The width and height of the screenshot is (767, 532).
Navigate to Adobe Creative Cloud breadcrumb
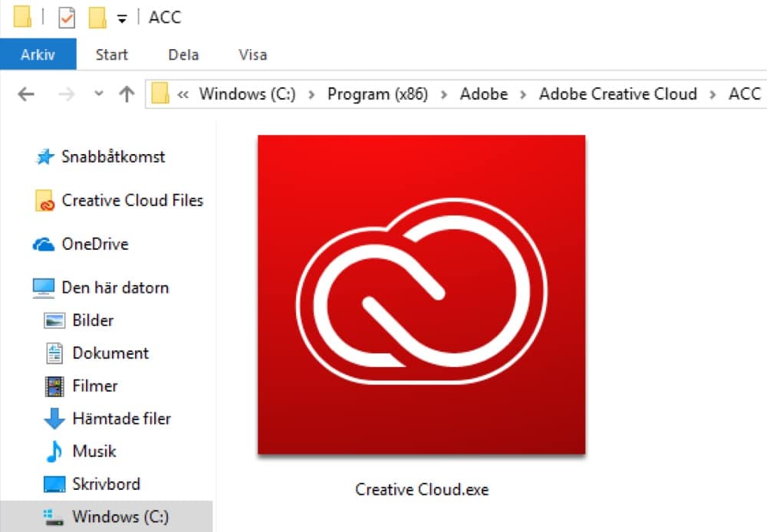(x=617, y=94)
